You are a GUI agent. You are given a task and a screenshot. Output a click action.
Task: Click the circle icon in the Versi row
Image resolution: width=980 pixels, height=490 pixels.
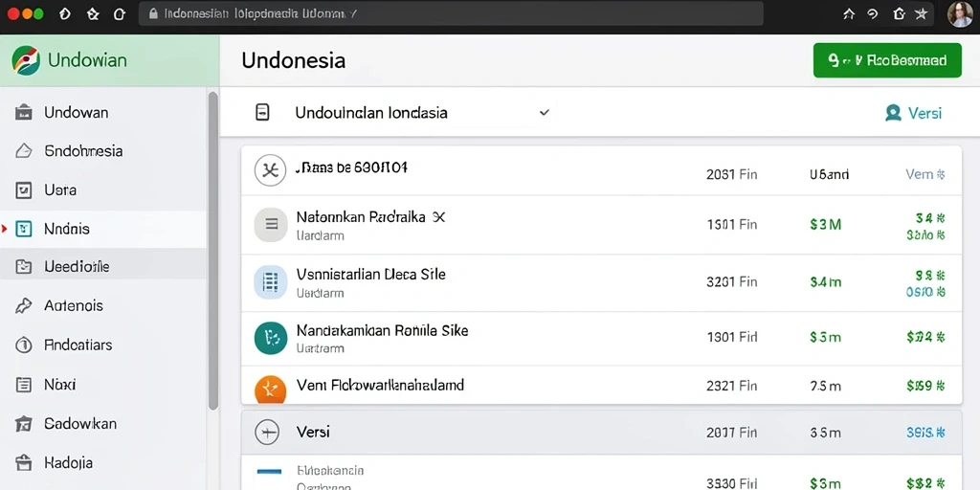(267, 432)
